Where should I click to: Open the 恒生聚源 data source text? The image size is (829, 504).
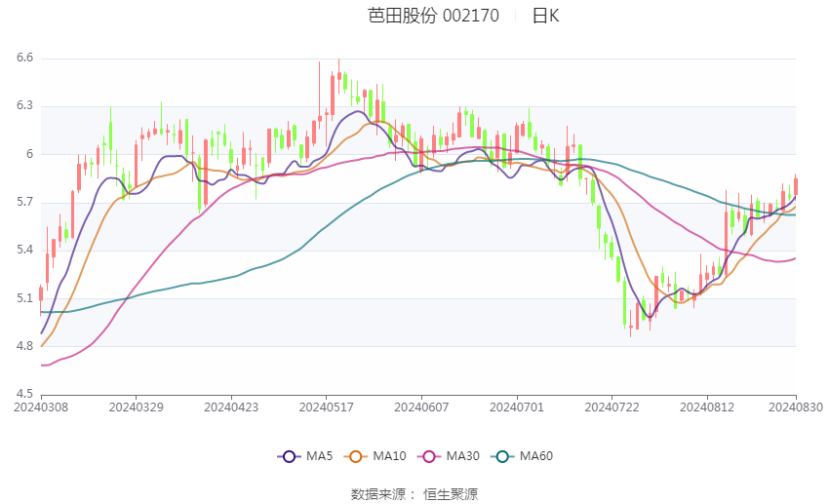pos(451,494)
